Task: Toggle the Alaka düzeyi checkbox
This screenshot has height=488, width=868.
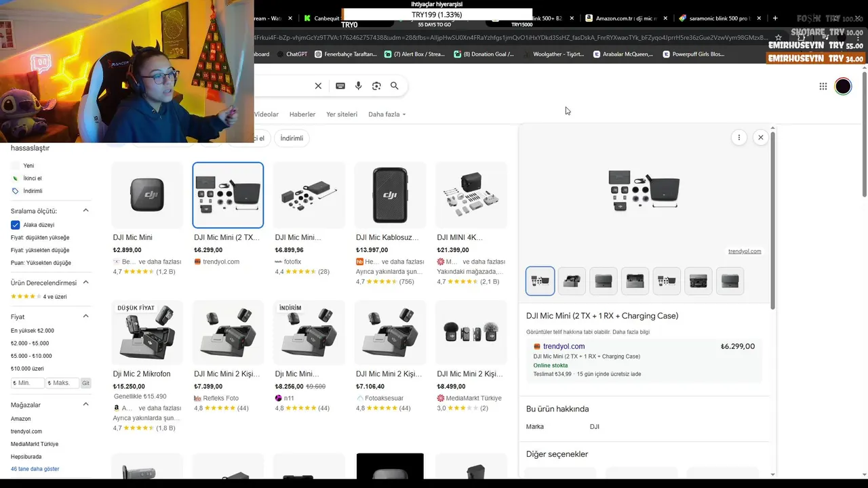Action: tap(15, 225)
